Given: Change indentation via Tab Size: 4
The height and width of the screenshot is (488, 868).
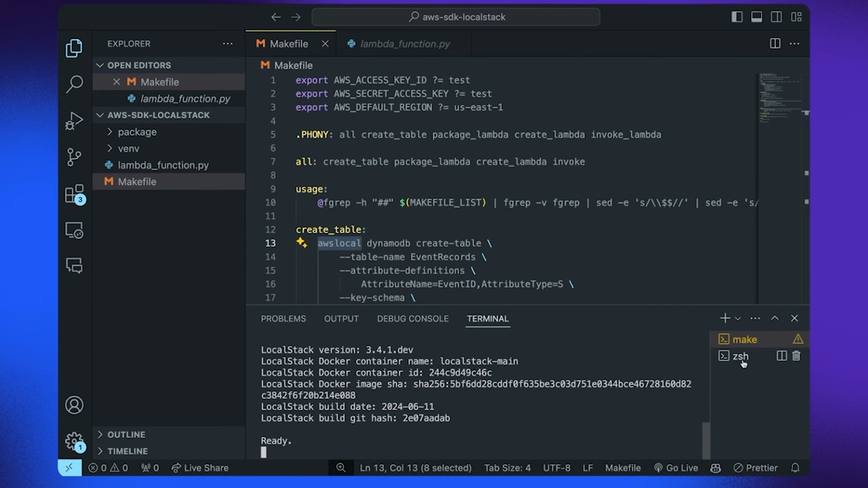Looking at the screenshot, I should [507, 468].
